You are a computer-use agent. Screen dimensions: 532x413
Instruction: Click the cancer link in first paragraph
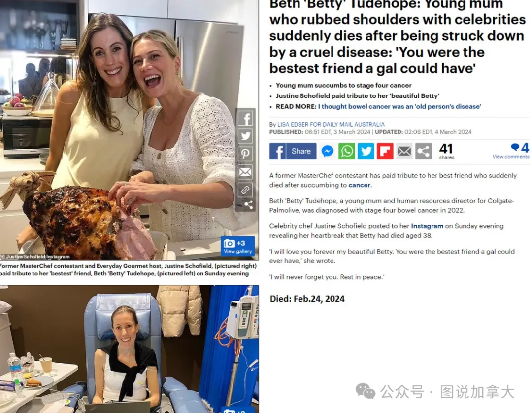(x=359, y=185)
